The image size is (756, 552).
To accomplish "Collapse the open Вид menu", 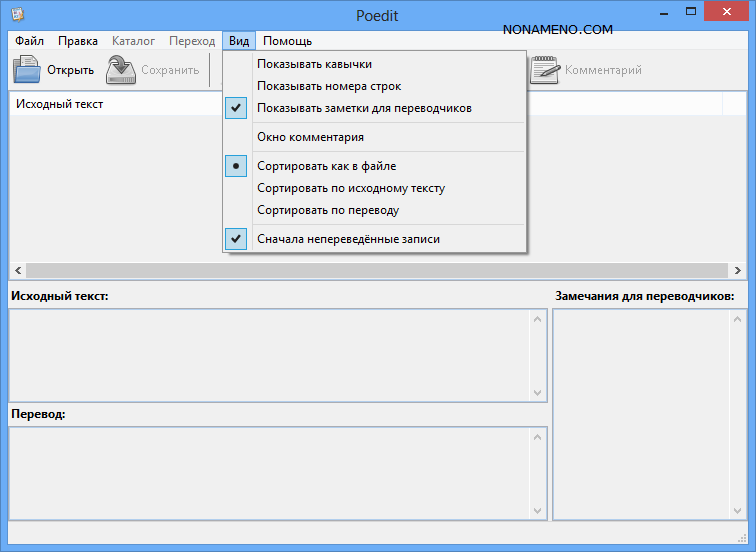I will pos(239,41).
